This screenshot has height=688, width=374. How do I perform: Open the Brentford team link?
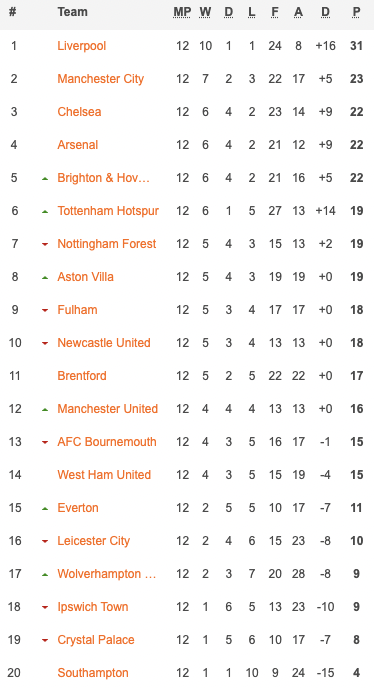click(x=82, y=376)
